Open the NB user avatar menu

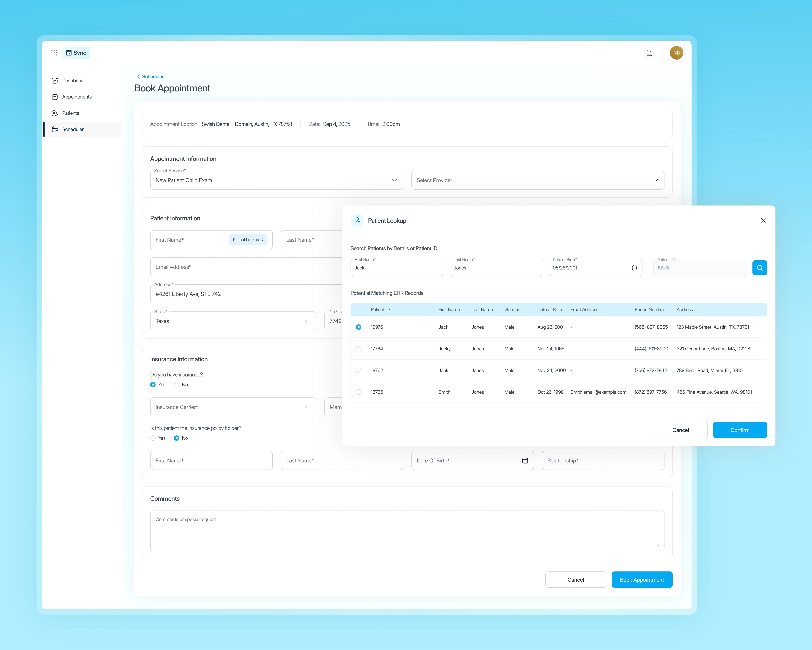pyautogui.click(x=676, y=53)
